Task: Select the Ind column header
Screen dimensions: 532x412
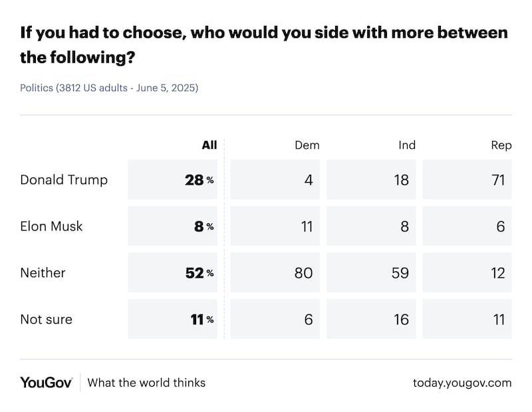Action: point(407,145)
